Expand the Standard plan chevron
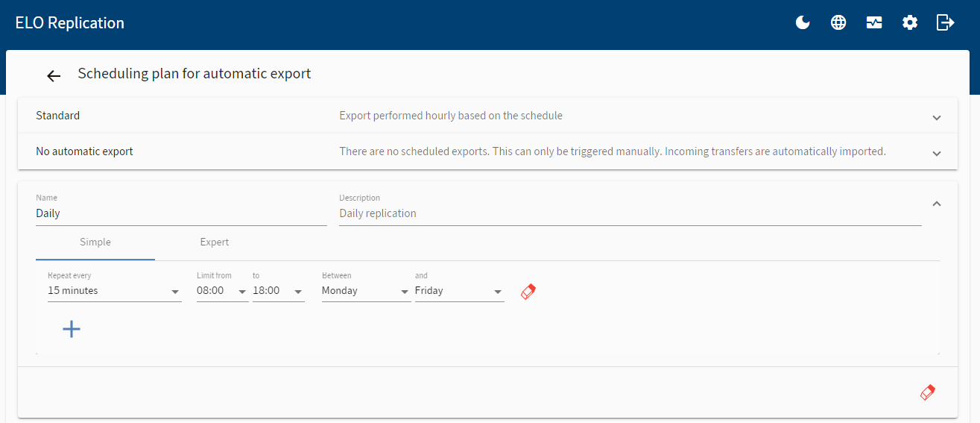The image size is (980, 423). click(x=937, y=117)
